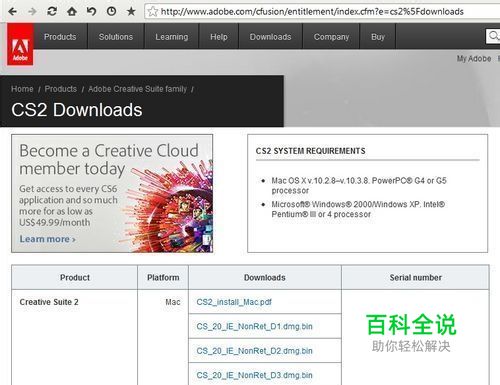This screenshot has width=500, height=385.
Task: Go to Home breadcrumb
Action: pyautogui.click(x=22, y=89)
